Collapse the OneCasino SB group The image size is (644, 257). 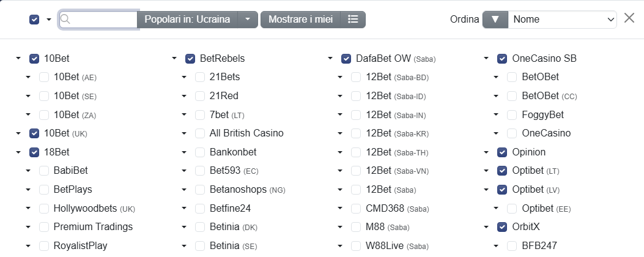tap(486, 58)
